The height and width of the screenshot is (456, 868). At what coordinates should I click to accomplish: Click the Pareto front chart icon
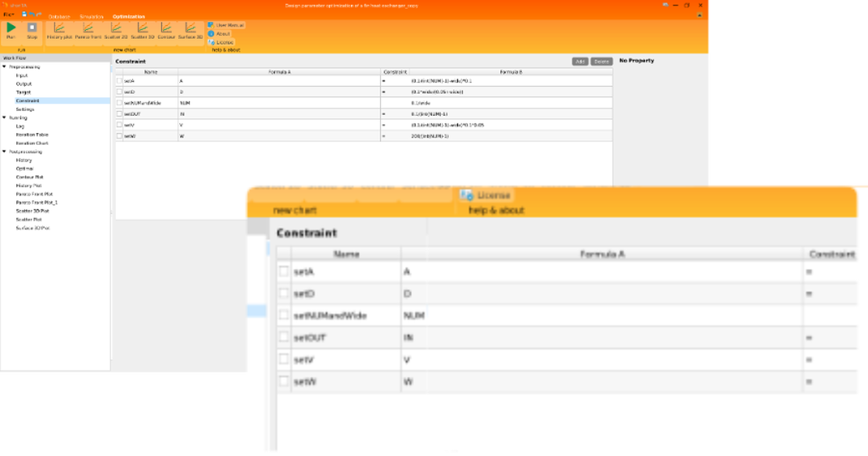point(88,28)
